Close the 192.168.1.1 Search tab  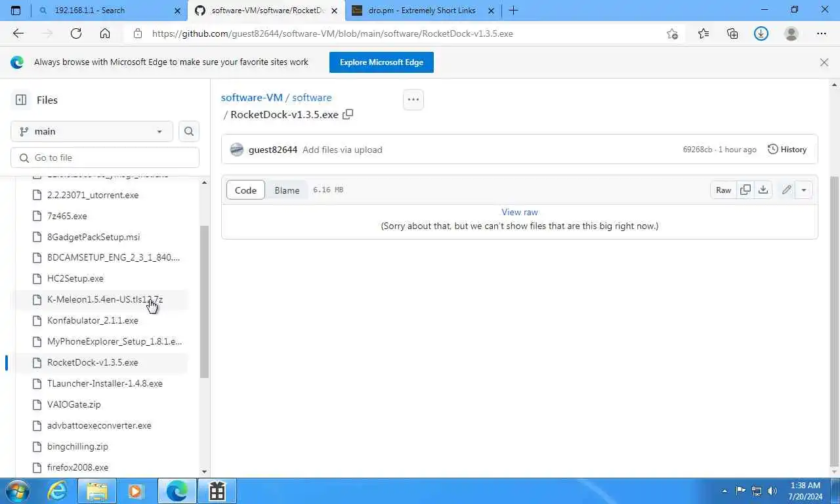177,10
